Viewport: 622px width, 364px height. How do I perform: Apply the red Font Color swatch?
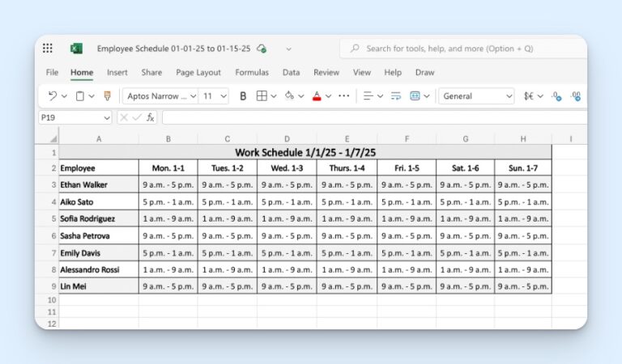(x=317, y=96)
